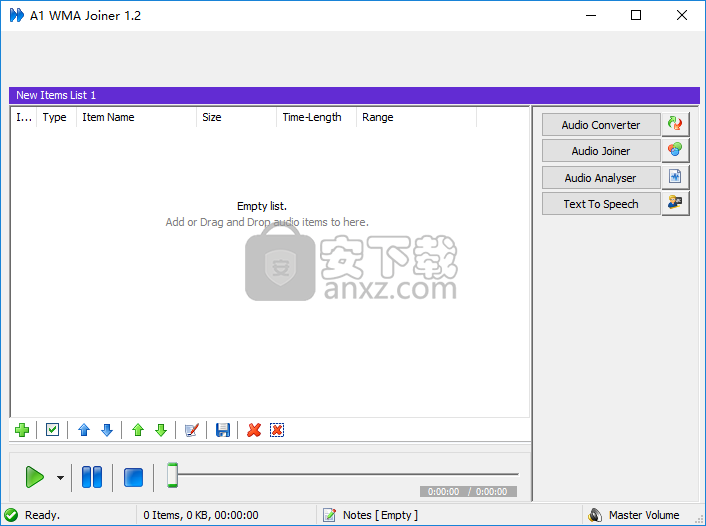Viewport: 706px width, 526px height.
Task: Select the New Items List 1 title bar
Action: pos(354,95)
